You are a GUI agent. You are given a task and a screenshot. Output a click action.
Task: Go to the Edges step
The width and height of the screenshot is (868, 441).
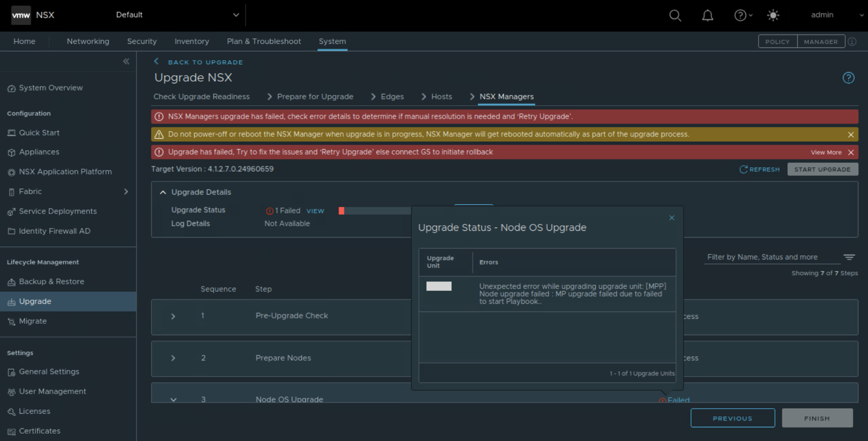tap(392, 97)
